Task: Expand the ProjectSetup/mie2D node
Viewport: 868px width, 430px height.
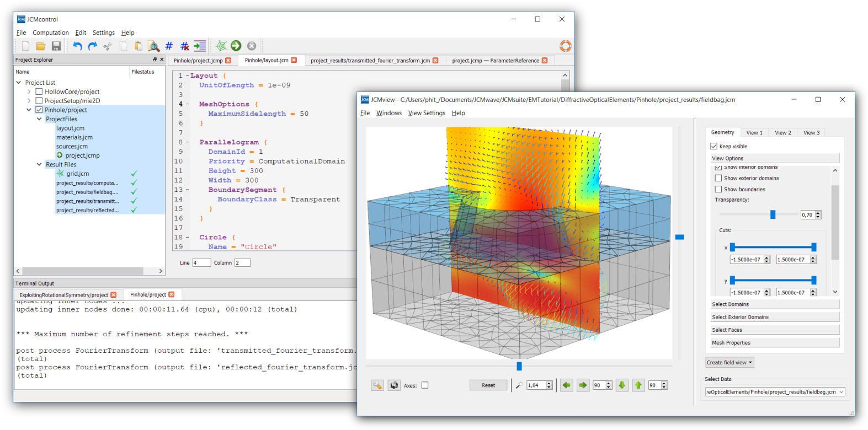Action: (x=29, y=101)
